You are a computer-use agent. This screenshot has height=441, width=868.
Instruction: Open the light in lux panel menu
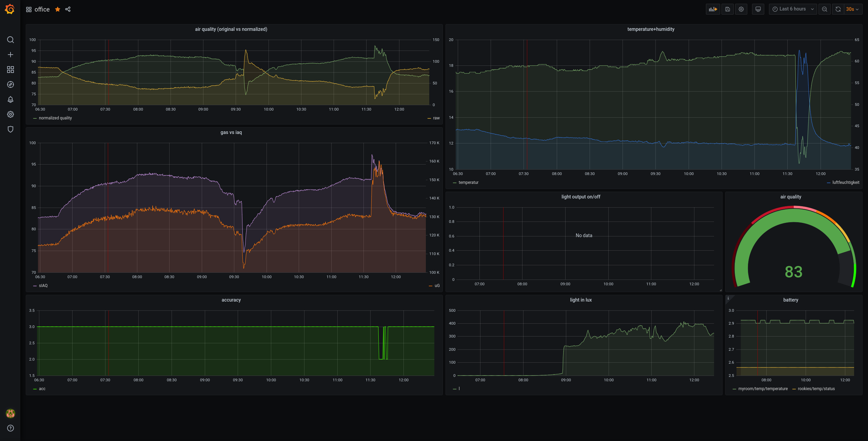click(x=580, y=300)
